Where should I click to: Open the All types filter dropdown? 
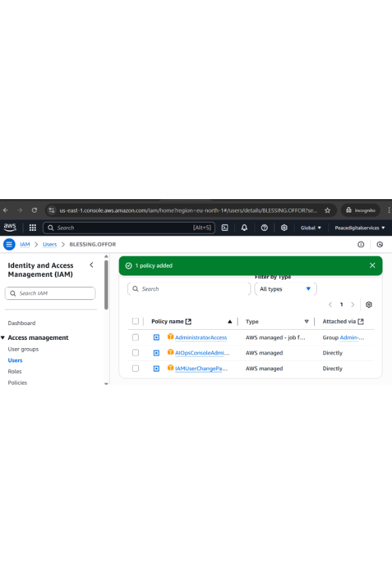click(x=286, y=289)
